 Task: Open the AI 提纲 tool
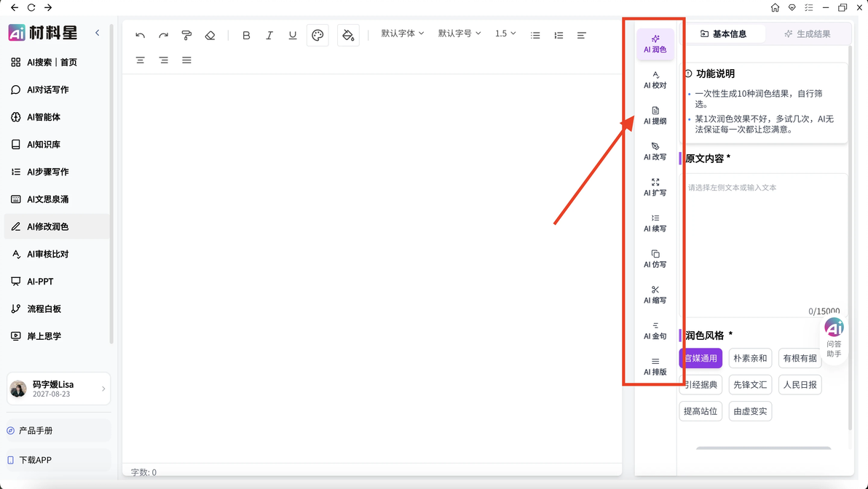click(655, 116)
